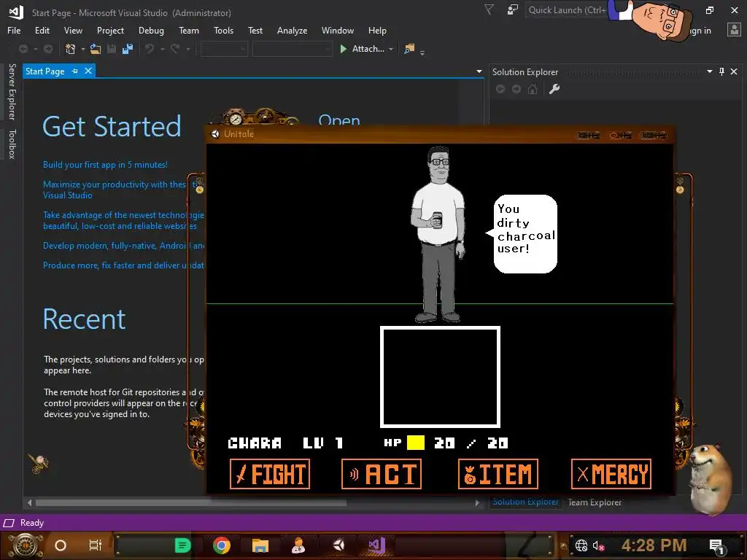Open the Attach button dropdown arrow
This screenshot has width=747, height=560.
391,49
